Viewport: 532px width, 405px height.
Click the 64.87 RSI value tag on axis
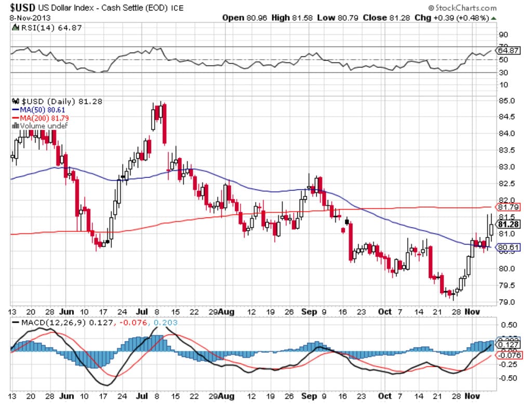pyautogui.click(x=508, y=50)
